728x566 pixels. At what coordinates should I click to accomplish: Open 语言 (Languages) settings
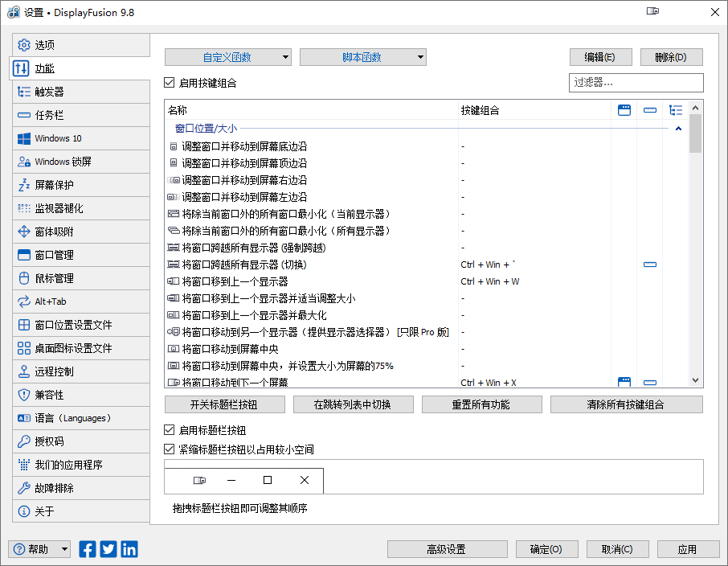pos(81,418)
